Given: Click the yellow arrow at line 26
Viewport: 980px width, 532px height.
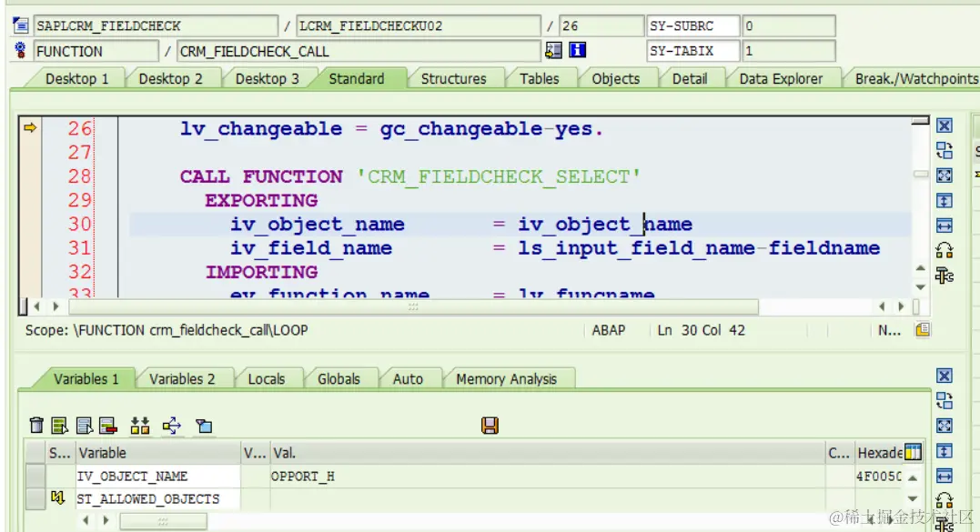Looking at the screenshot, I should 30,128.
